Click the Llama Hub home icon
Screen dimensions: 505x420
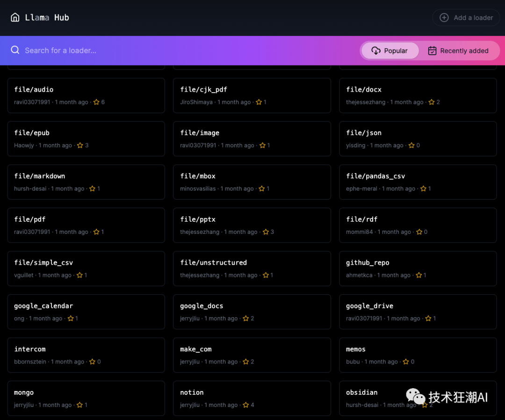pyautogui.click(x=15, y=17)
